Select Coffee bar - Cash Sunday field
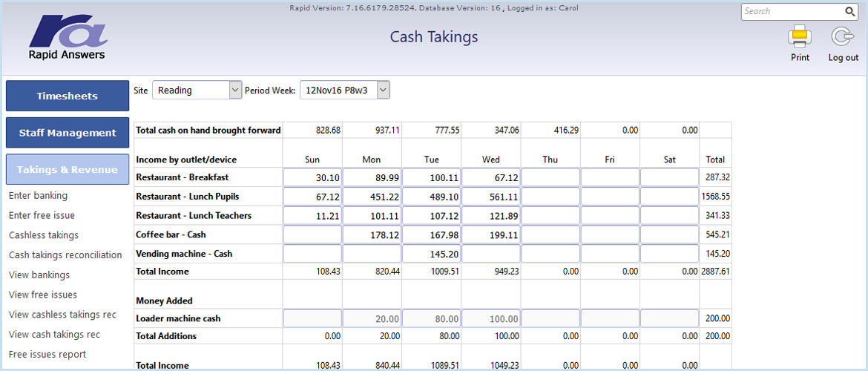The height and width of the screenshot is (371, 868). click(312, 234)
